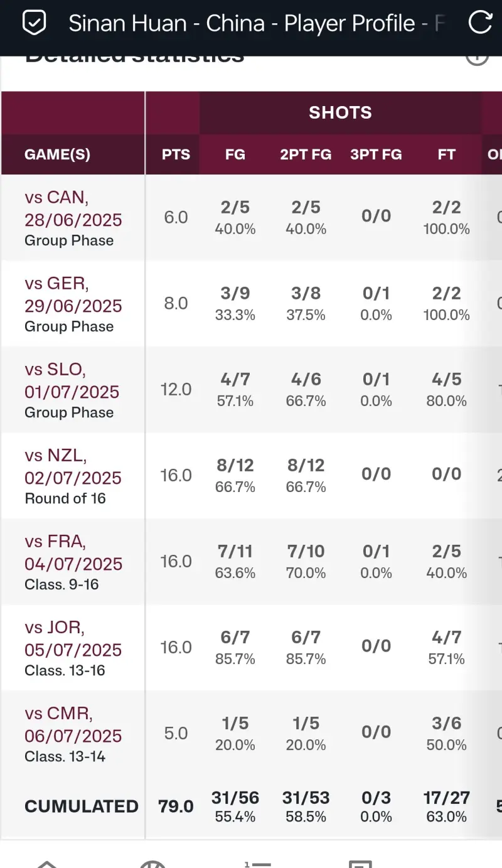Image resolution: width=502 pixels, height=868 pixels.
Task: Toggle the Detailed statistics circle icon
Action: [477, 58]
